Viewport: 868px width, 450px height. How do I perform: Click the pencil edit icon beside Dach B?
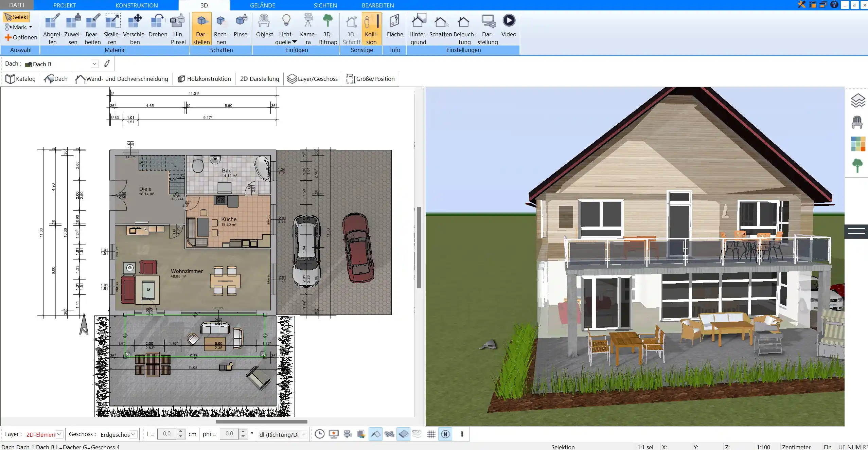click(107, 64)
